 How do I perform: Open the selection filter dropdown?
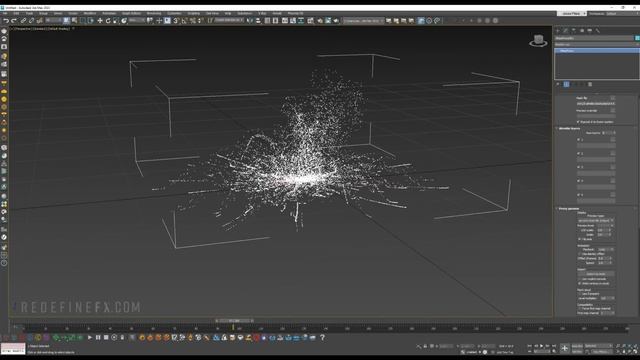coord(53,20)
